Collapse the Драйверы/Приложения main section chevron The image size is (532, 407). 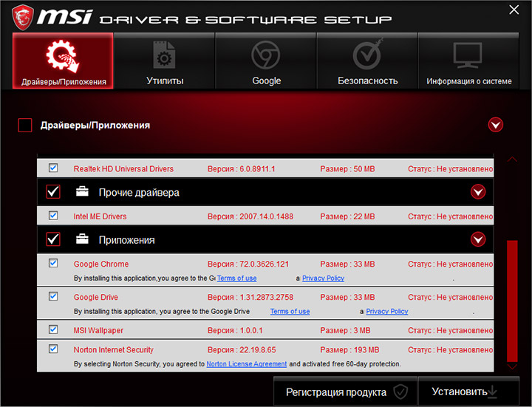pos(495,125)
